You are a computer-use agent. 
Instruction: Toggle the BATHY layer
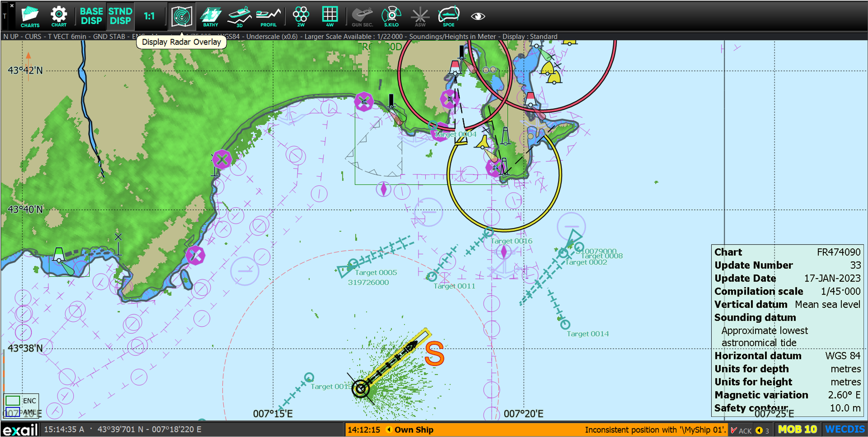[210, 16]
